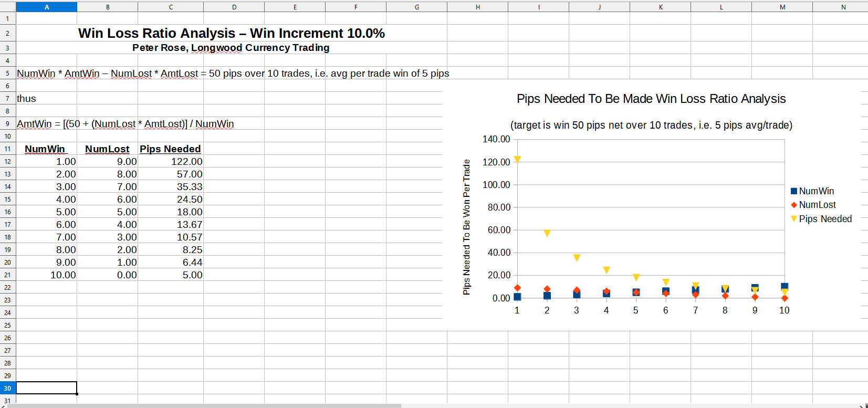Click the chart subtitle about 50 pips target
The height and width of the screenshot is (408, 868).
(651, 125)
